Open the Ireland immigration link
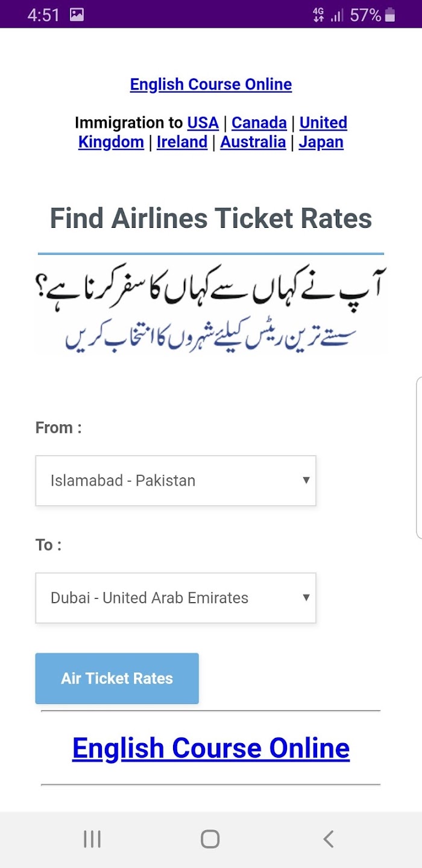 (182, 142)
